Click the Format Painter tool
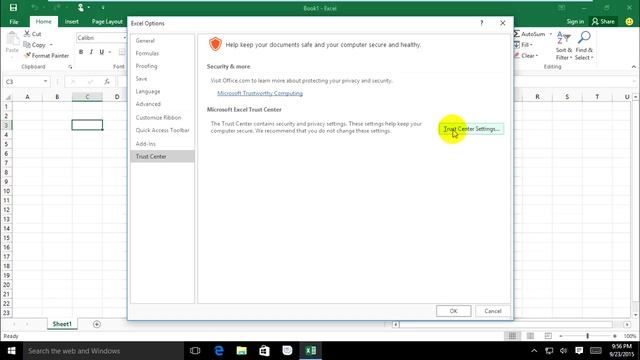The height and width of the screenshot is (360, 640). [46, 56]
